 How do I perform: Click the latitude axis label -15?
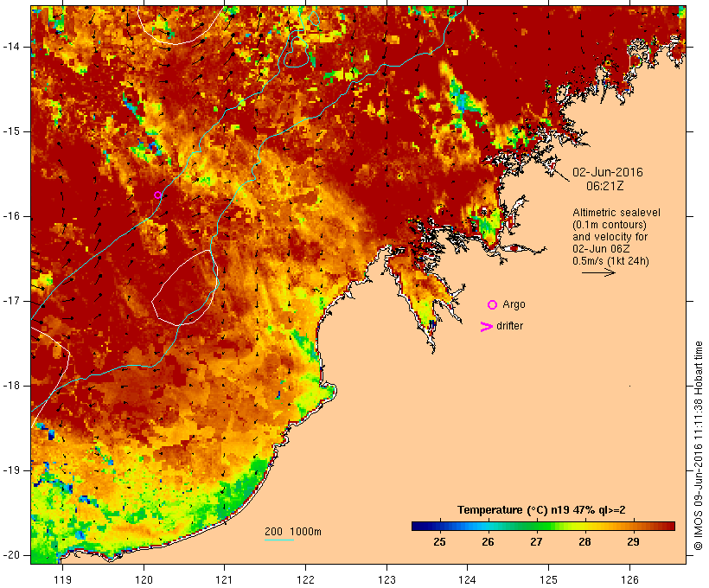point(11,131)
